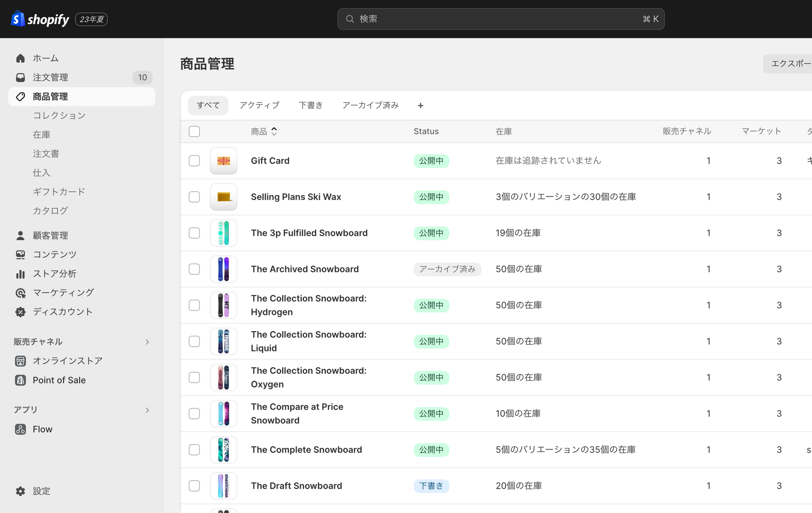Click the 注文管理 inbox icon
This screenshot has height=513, width=812.
coord(20,78)
